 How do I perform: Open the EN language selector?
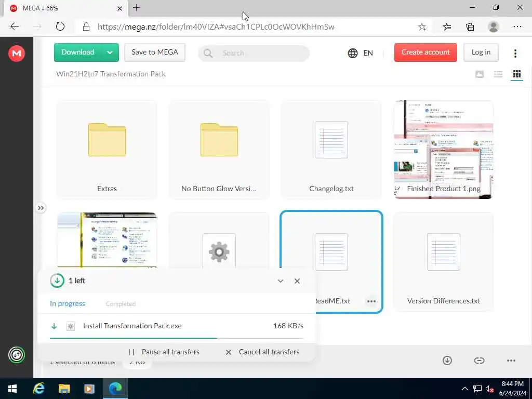pos(361,53)
